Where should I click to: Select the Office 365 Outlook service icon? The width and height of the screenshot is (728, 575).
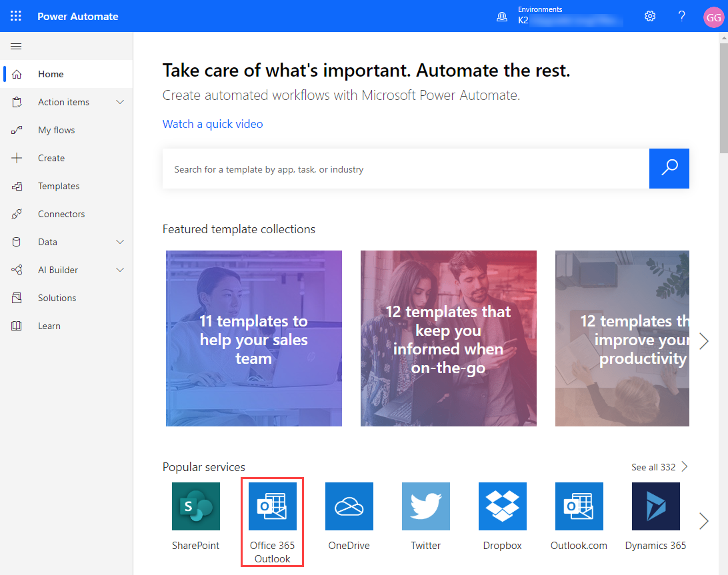[272, 506]
